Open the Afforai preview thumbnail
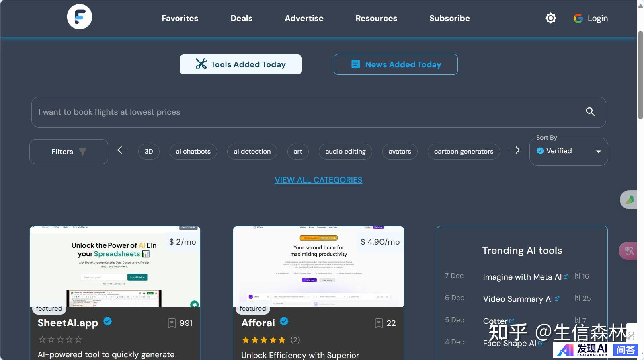The height and width of the screenshot is (360, 644). point(318,267)
